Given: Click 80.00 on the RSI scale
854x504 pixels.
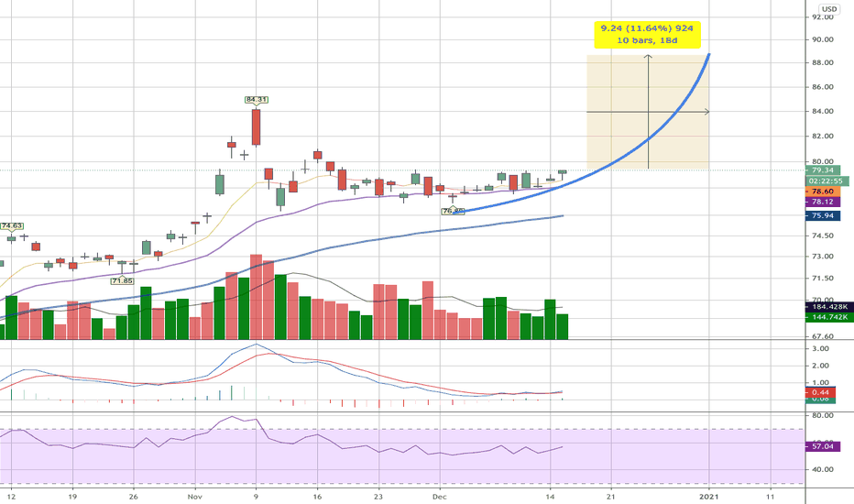Looking at the screenshot, I should point(823,415).
